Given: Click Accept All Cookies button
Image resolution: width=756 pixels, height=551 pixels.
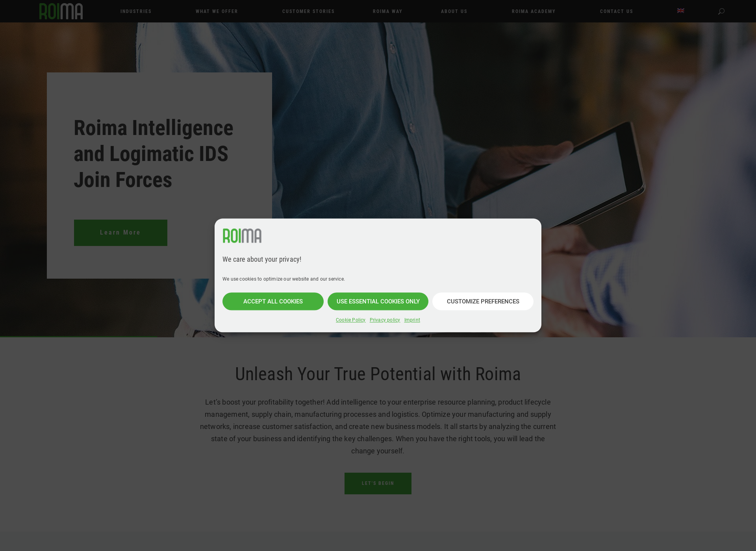Looking at the screenshot, I should pos(273,301).
